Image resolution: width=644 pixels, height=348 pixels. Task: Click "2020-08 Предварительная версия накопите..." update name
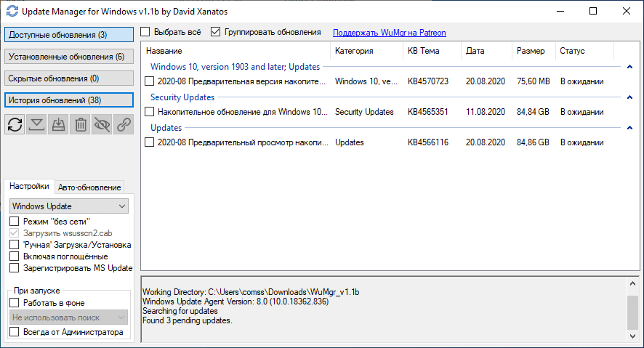click(x=241, y=81)
